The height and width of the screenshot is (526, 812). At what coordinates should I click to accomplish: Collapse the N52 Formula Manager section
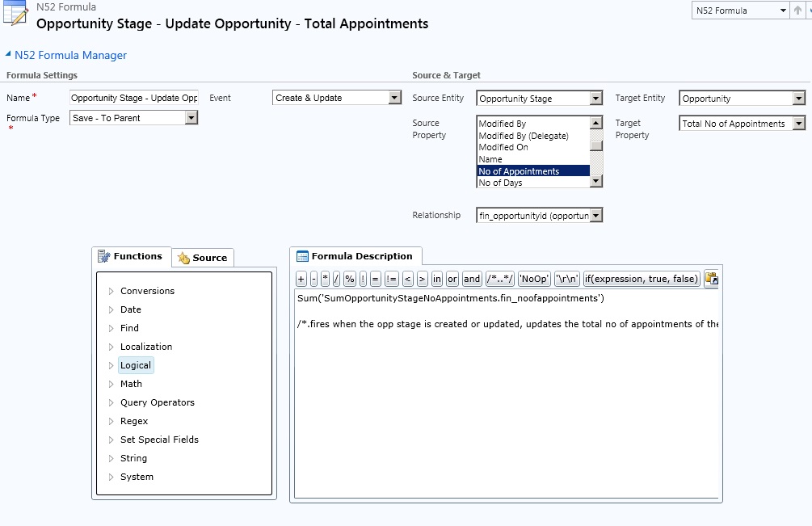pyautogui.click(x=8, y=55)
